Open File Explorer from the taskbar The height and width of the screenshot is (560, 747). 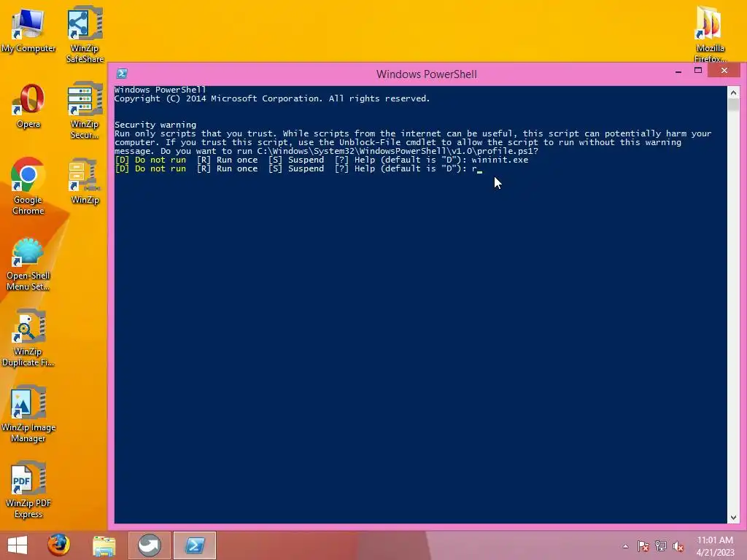104,545
